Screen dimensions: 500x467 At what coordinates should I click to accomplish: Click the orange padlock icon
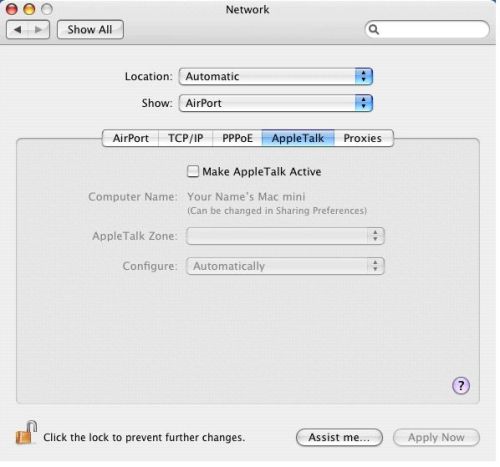pos(26,433)
